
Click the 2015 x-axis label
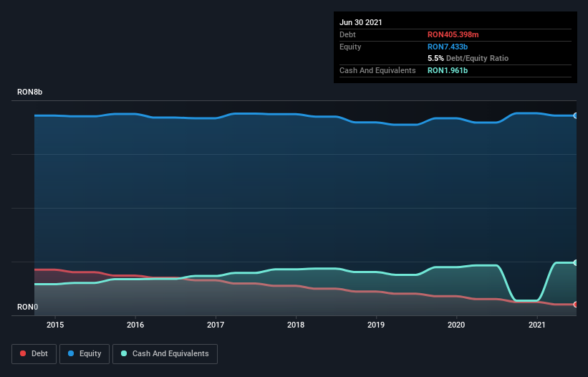55,325
